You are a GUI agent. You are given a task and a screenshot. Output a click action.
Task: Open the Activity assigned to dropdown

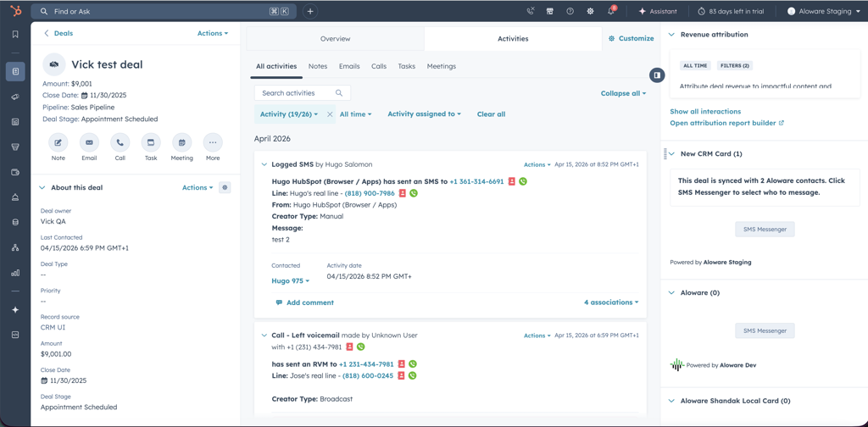[x=424, y=114]
